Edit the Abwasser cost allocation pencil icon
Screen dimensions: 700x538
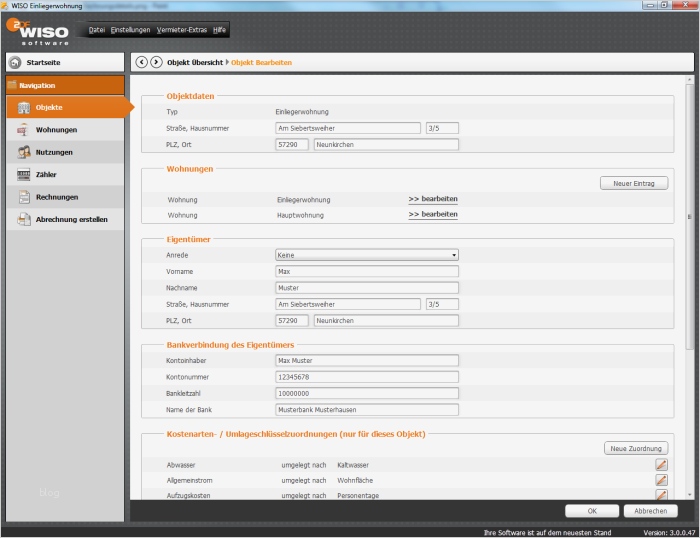pos(661,465)
